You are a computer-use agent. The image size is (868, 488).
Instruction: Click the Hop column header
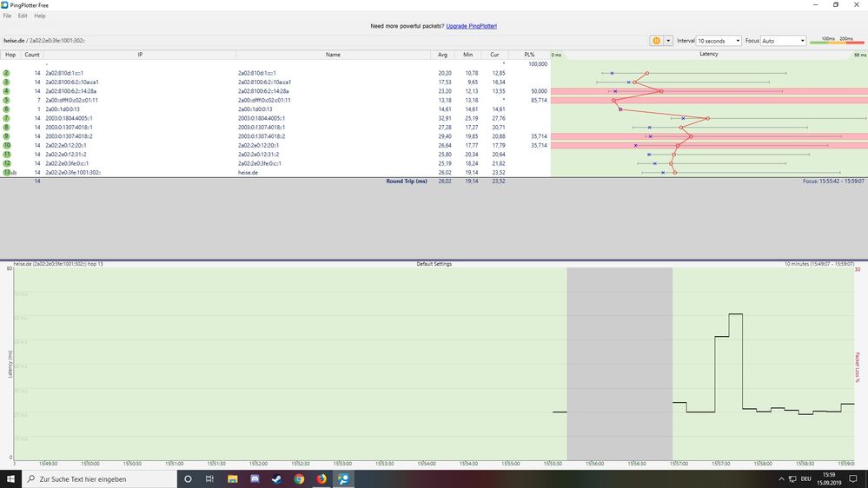pos(10,55)
